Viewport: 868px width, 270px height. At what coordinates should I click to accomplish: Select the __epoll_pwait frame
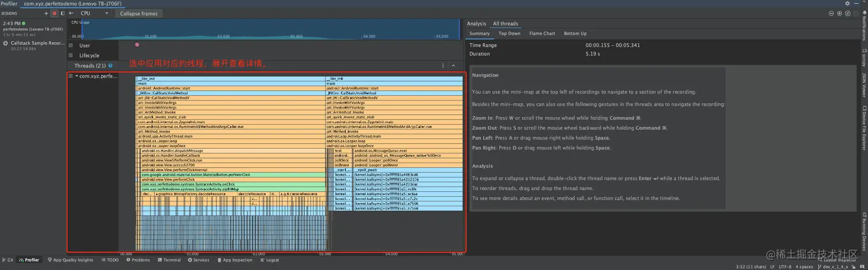pyautogui.click(x=408, y=169)
